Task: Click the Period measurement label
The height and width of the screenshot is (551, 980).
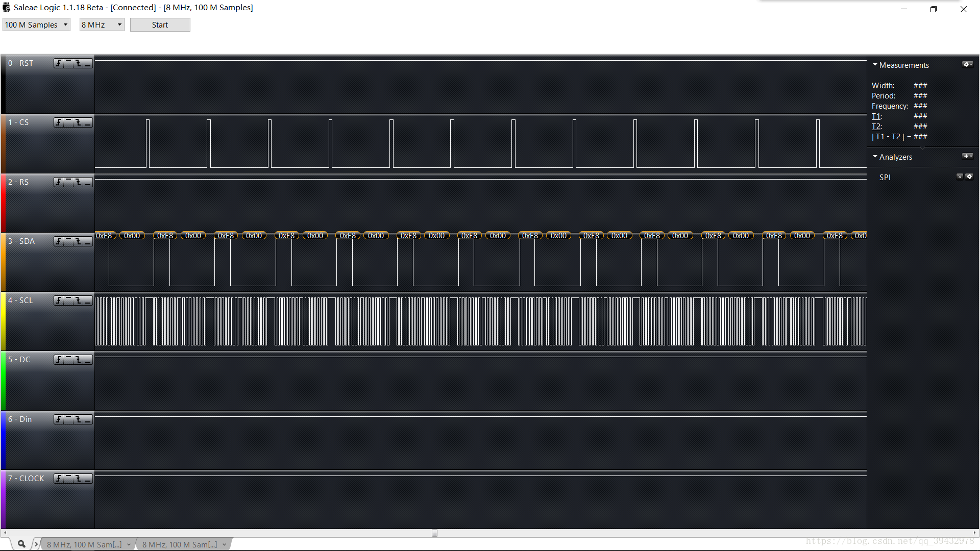Action: pyautogui.click(x=884, y=96)
